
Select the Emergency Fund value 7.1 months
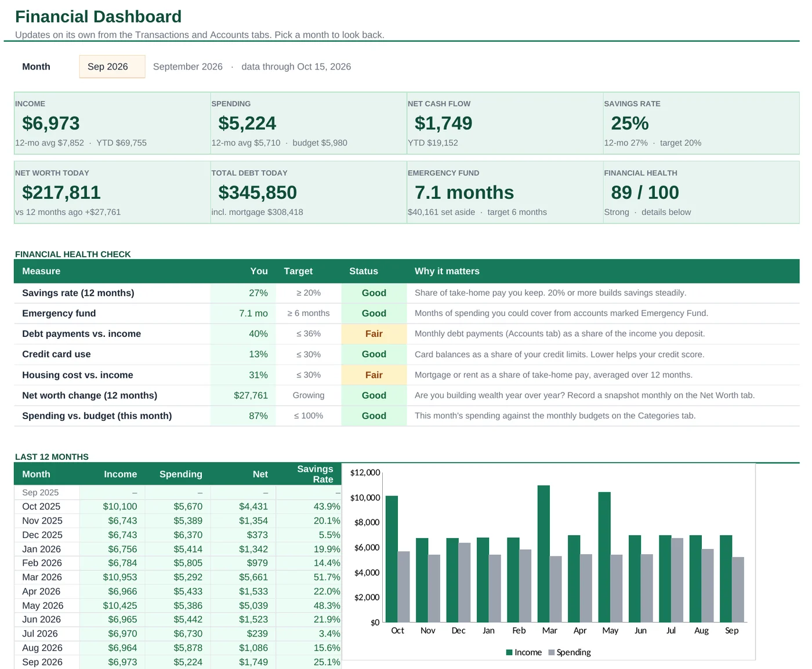tap(465, 192)
